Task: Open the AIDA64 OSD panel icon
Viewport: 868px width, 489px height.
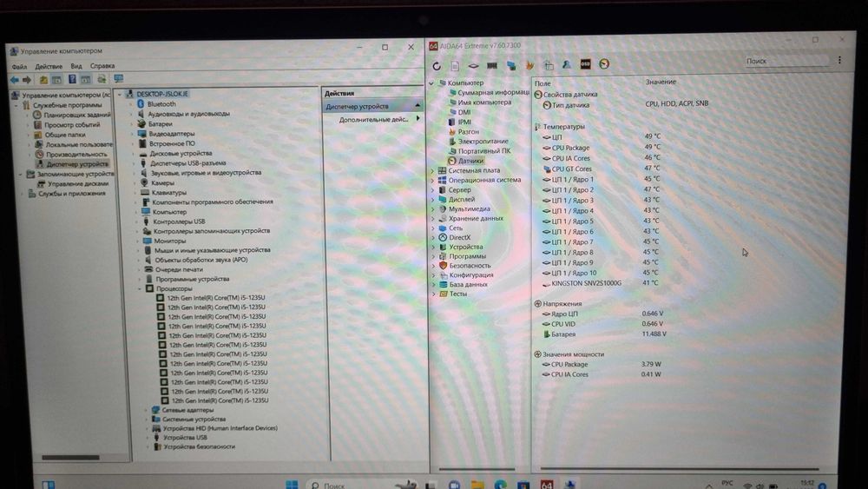Action: coord(585,64)
